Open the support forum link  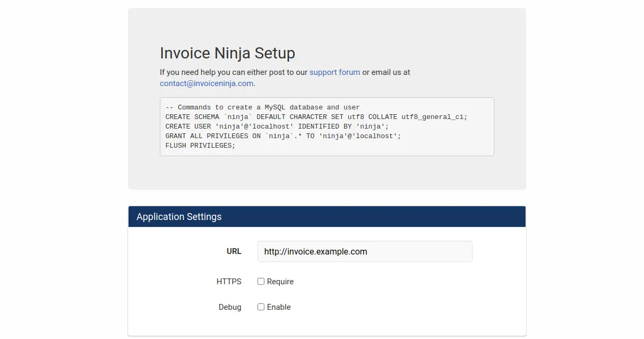click(x=334, y=72)
